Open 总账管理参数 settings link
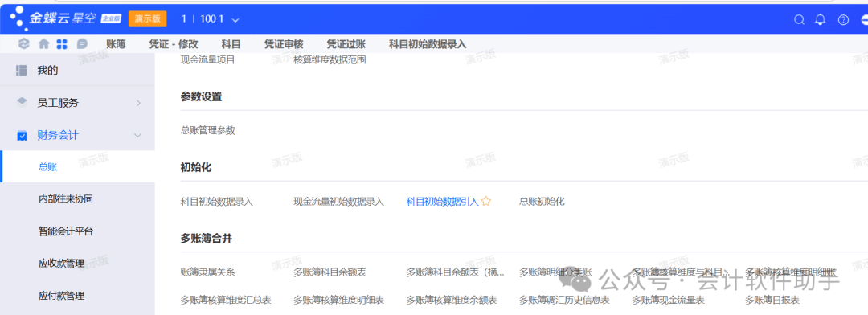Screen dimensions: 868x315 pyautogui.click(x=207, y=131)
